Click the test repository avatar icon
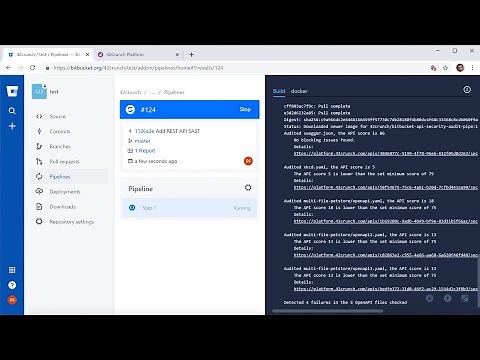 [x=39, y=91]
